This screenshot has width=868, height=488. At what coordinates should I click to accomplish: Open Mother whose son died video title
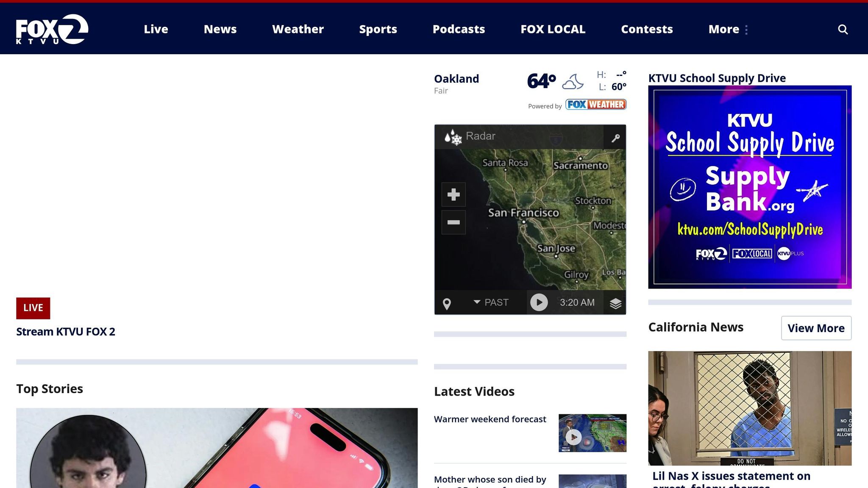click(x=490, y=481)
